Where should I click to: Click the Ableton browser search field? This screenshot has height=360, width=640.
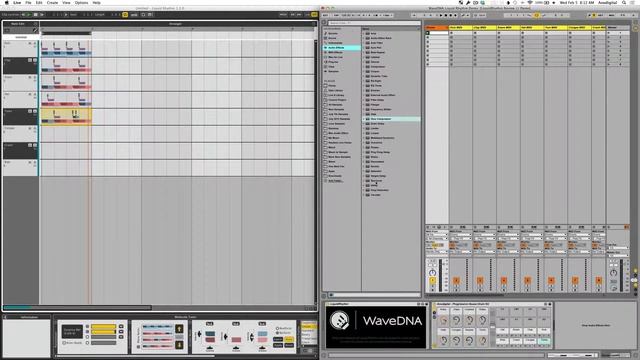pyautogui.click(x=373, y=23)
